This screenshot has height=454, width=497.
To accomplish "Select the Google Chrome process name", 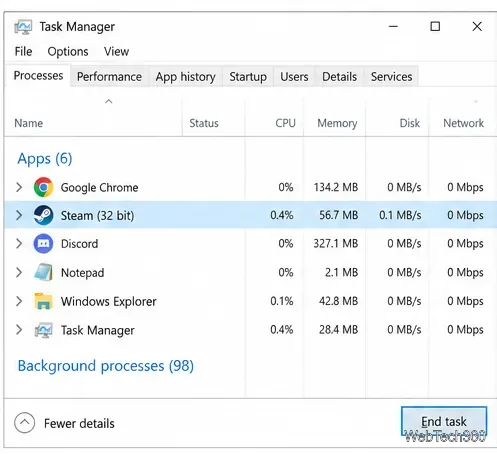I will tap(99, 187).
